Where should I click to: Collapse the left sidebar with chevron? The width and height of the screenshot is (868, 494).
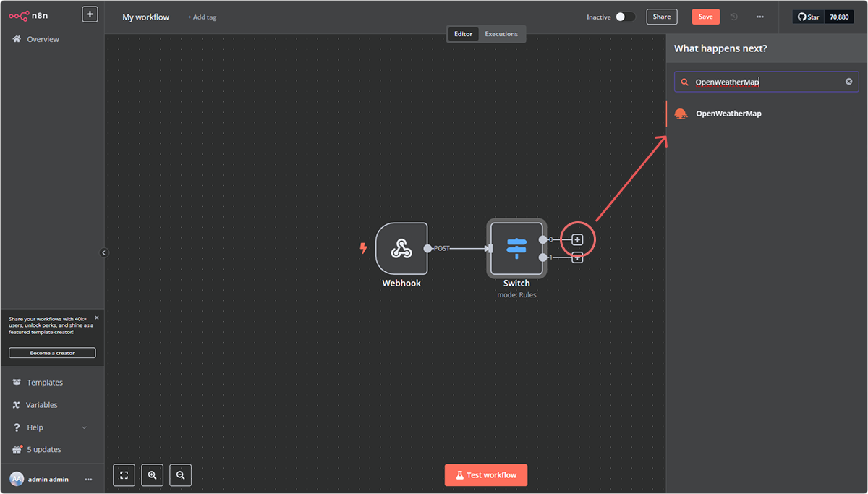click(x=103, y=252)
